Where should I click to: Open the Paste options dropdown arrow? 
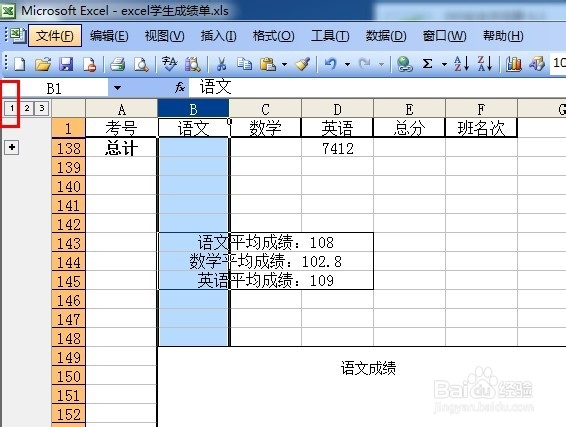point(284,65)
